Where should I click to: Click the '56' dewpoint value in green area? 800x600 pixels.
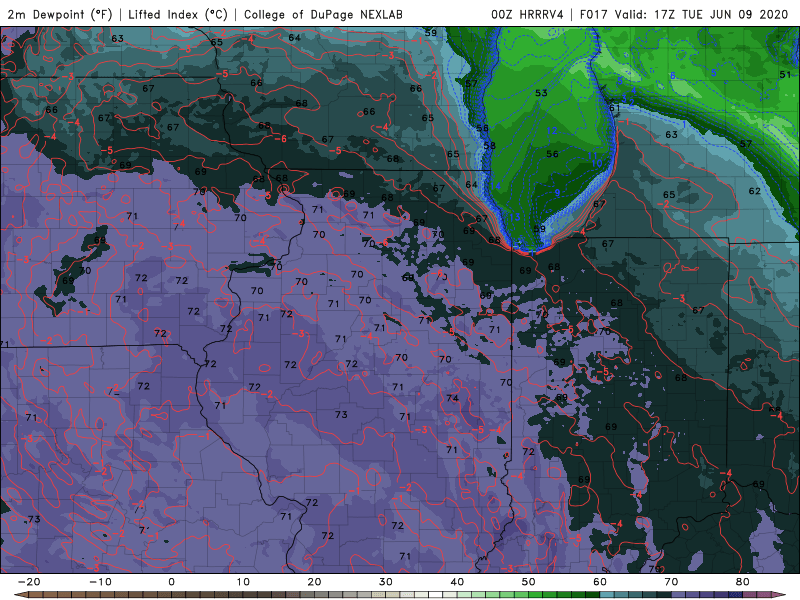click(552, 154)
